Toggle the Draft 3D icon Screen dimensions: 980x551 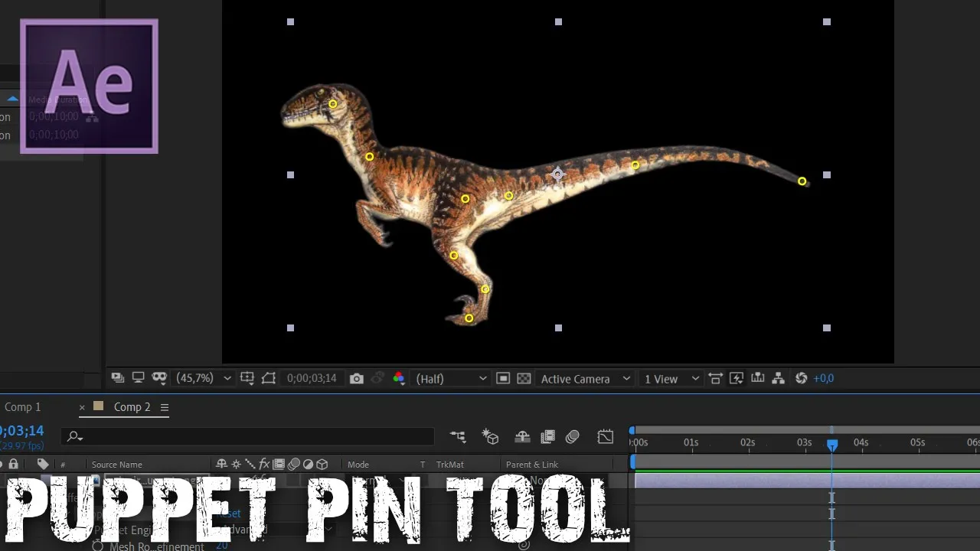[490, 437]
